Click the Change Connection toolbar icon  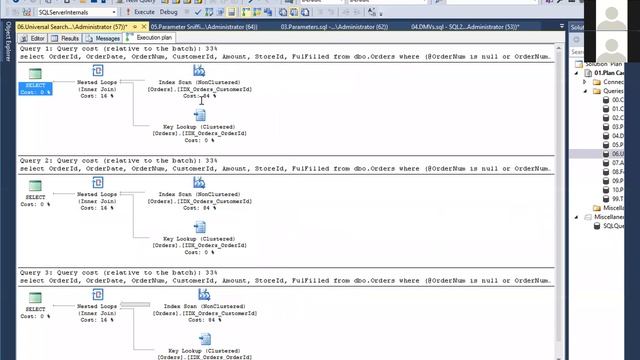pos(27,12)
